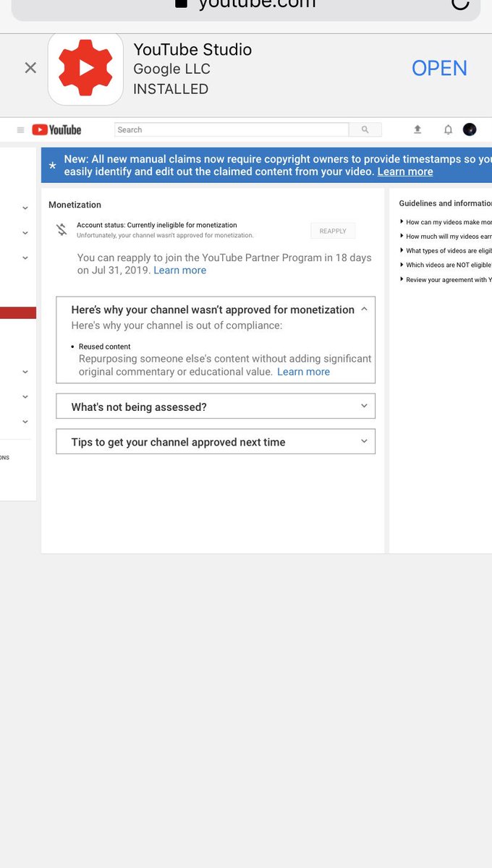Click the crossed-out dollar monetization icon

click(61, 230)
